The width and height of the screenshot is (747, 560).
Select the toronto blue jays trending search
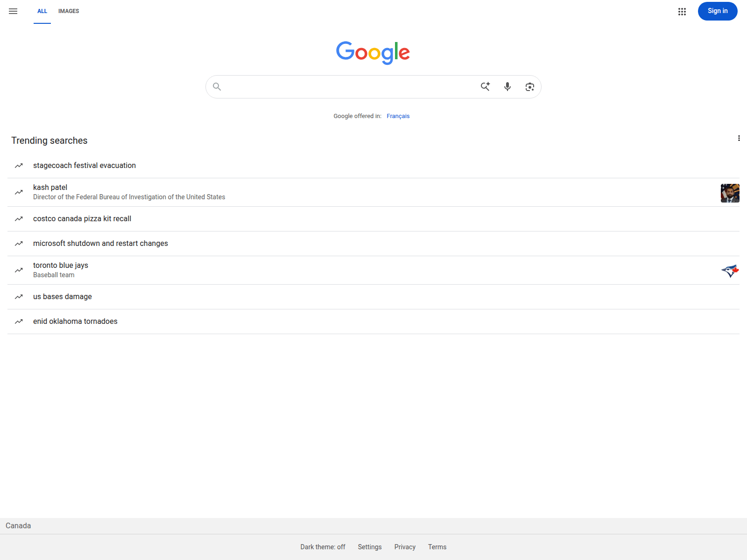point(61,266)
